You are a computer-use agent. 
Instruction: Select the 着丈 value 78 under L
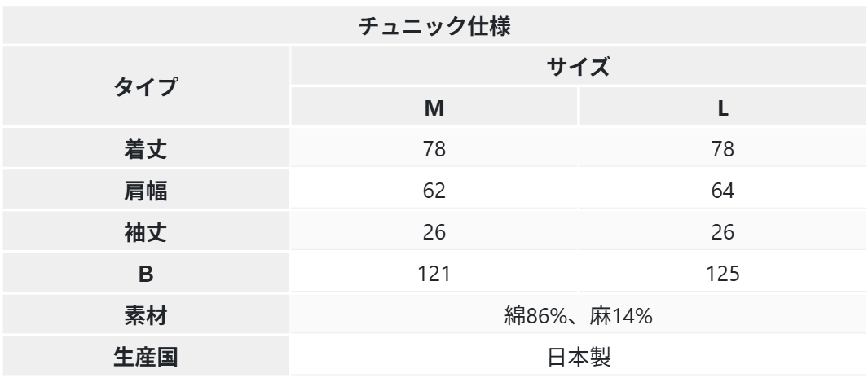[722, 148]
